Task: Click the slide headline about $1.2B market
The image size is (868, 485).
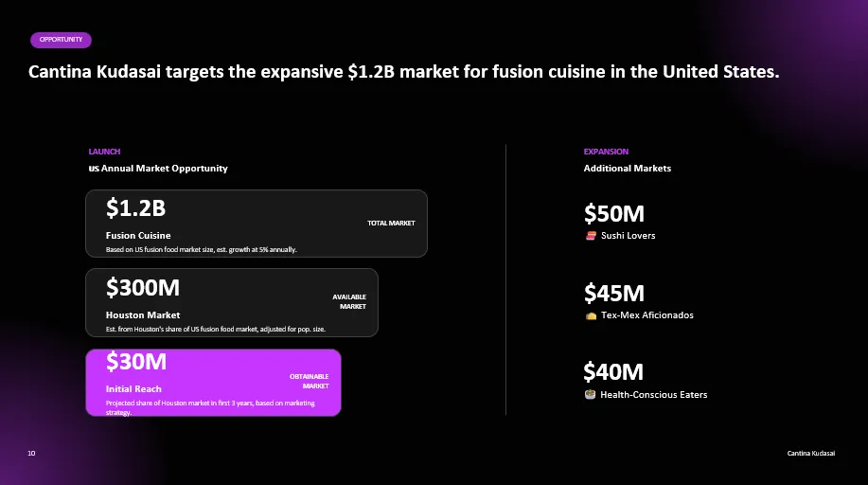Action: [403, 71]
